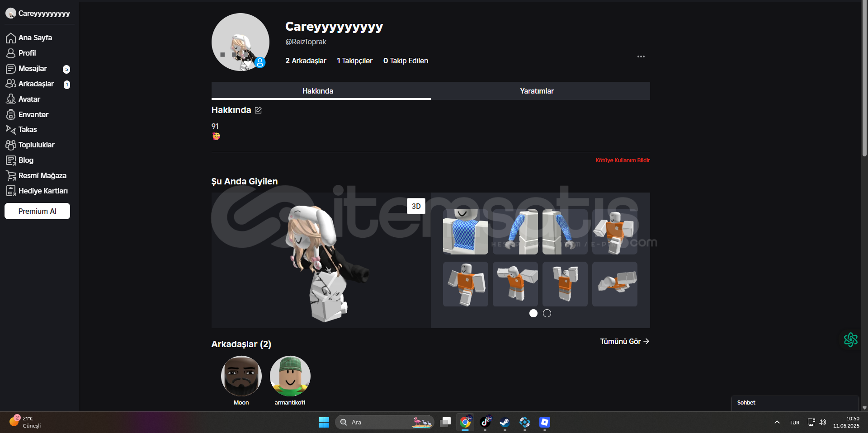
Task: Open the 1 Takipçiler count link
Action: [354, 61]
